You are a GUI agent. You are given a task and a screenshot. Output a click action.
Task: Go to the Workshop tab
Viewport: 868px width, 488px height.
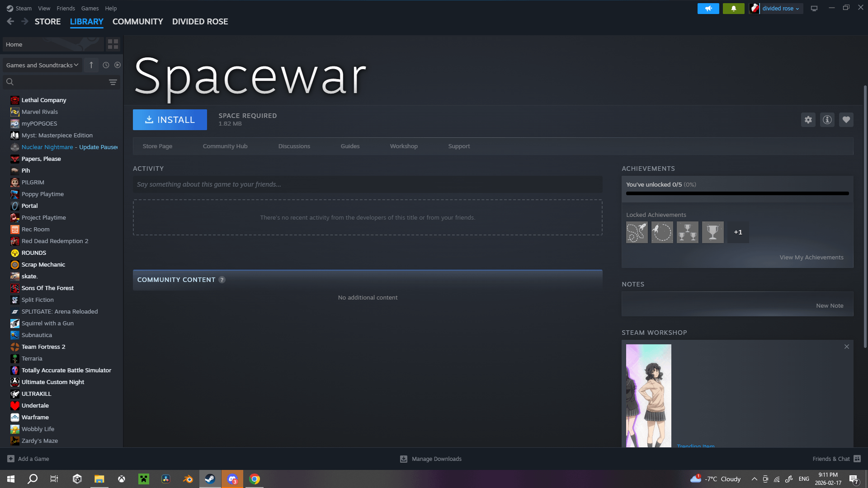(403, 146)
